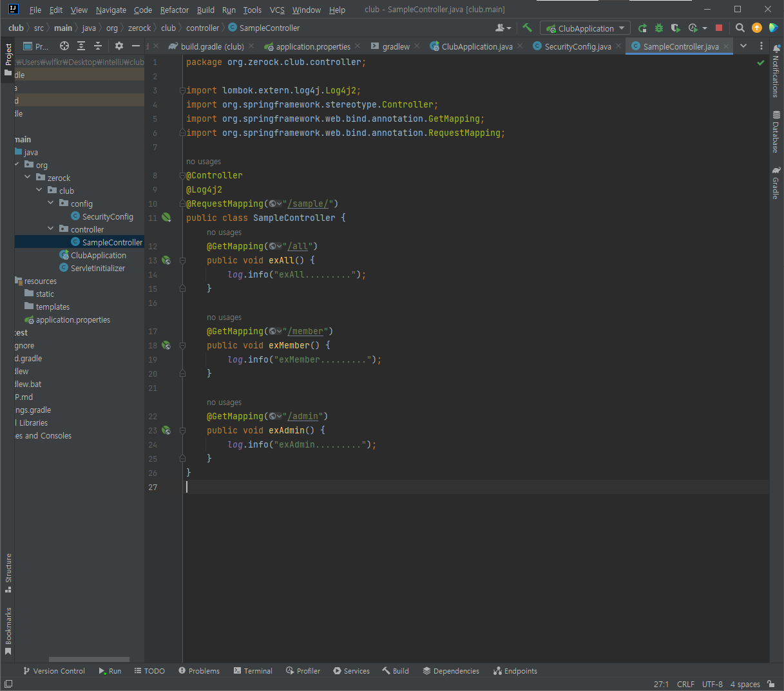This screenshot has height=691, width=784.
Task: Toggle read-only with the status bar lock icon
Action: [772, 684]
